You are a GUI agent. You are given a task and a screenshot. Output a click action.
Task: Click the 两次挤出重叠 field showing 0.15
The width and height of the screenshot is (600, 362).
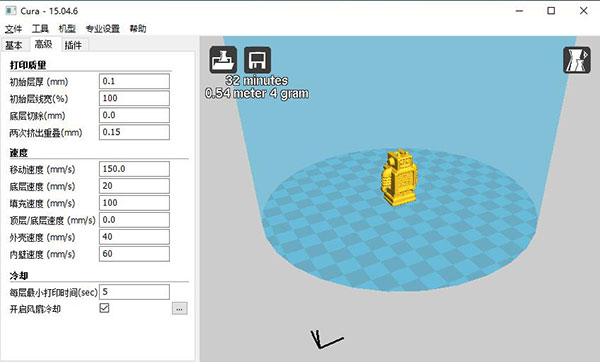tap(134, 132)
